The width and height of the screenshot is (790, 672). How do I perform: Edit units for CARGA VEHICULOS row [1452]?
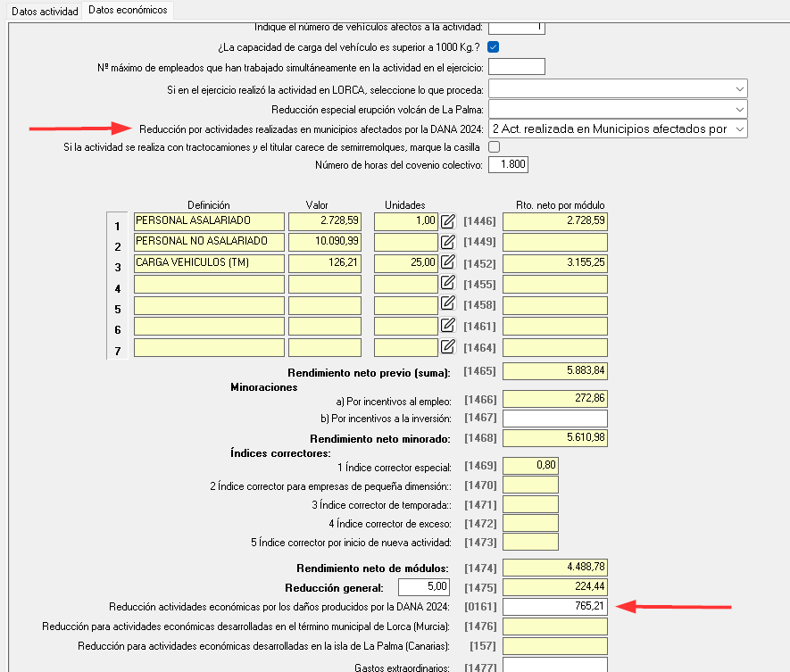[448, 262]
